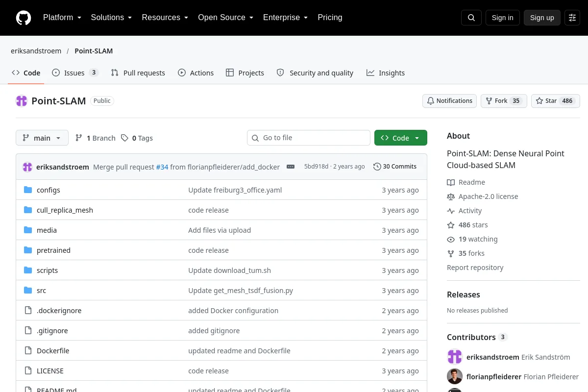This screenshot has height=392, width=588.
Task: Click the Notifications button
Action: [x=450, y=101]
